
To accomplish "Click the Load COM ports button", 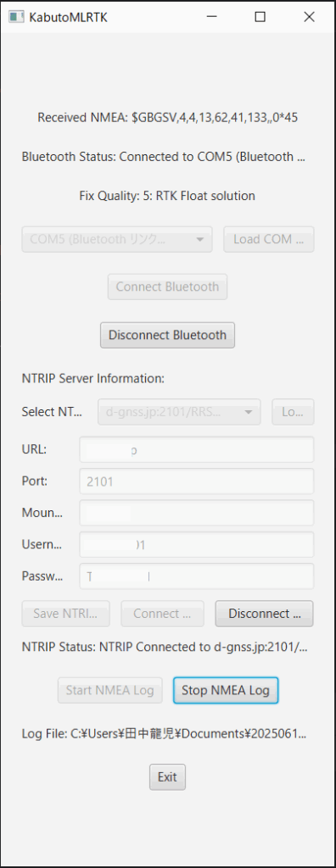I will click(269, 240).
